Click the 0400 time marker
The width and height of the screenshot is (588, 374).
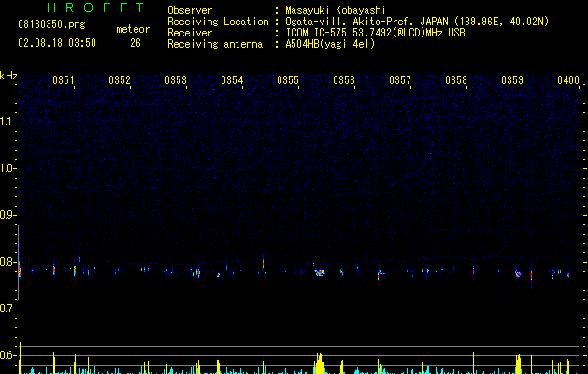(x=568, y=80)
